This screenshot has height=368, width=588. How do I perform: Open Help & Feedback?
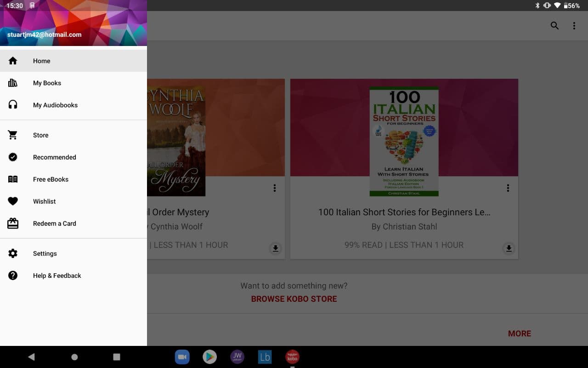pos(73,276)
